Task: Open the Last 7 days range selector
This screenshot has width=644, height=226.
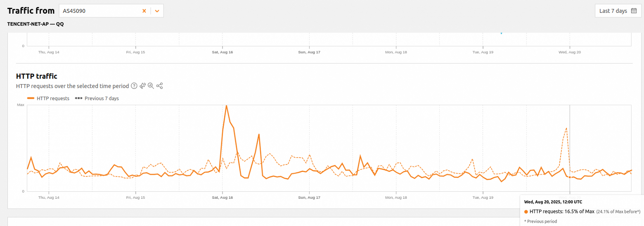Action: [618, 11]
